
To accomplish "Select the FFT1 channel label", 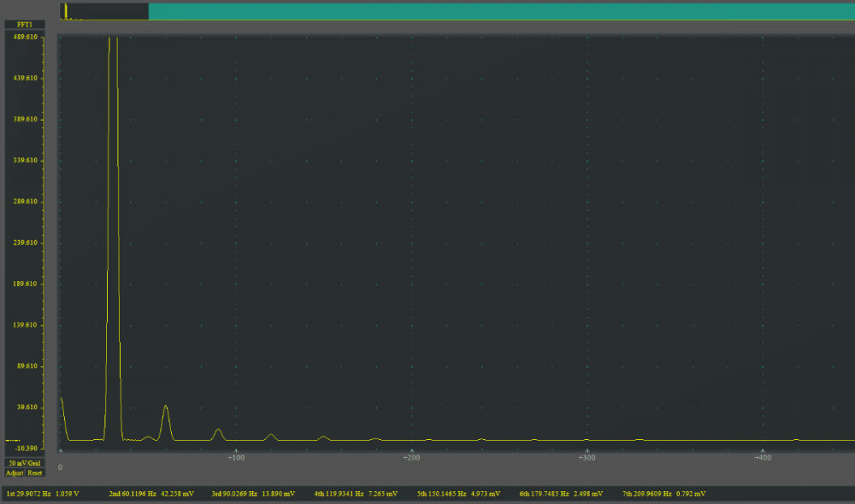I will click(x=25, y=25).
